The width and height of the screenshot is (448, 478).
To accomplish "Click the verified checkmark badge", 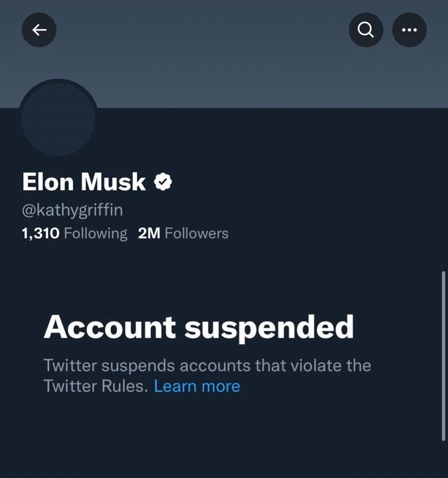I will point(163,182).
